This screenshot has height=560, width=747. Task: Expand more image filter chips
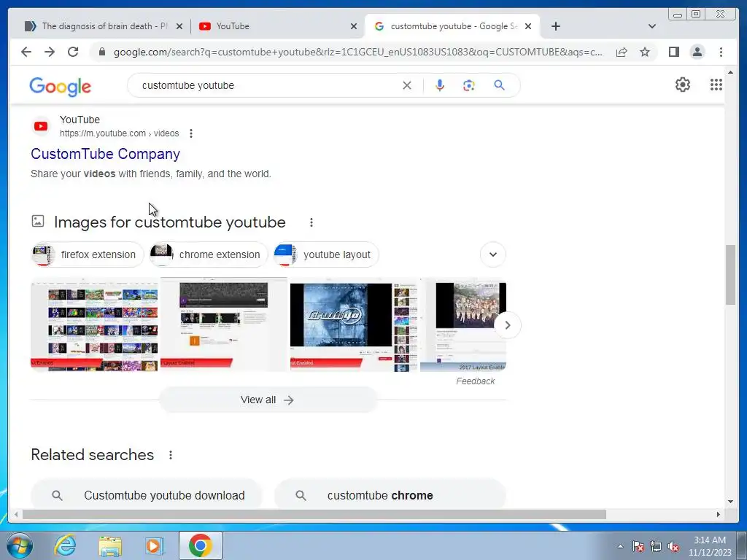click(493, 254)
